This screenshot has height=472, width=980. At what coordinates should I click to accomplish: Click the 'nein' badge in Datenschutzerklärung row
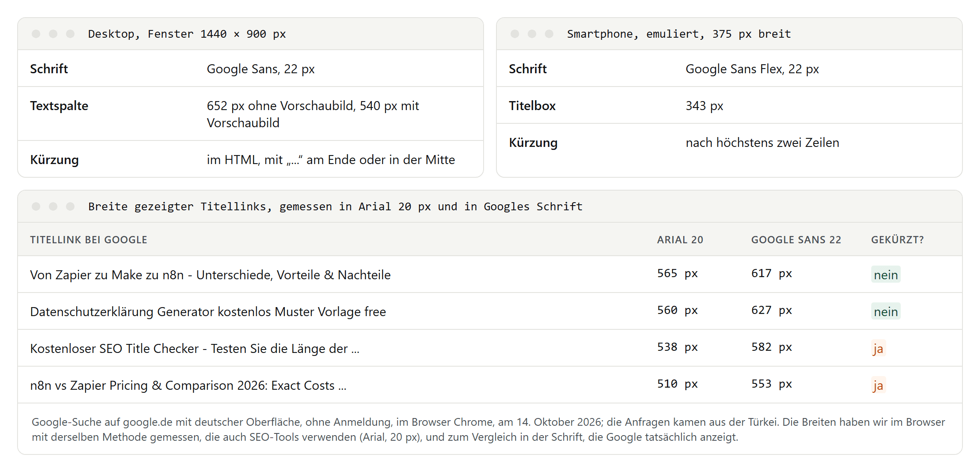point(886,311)
